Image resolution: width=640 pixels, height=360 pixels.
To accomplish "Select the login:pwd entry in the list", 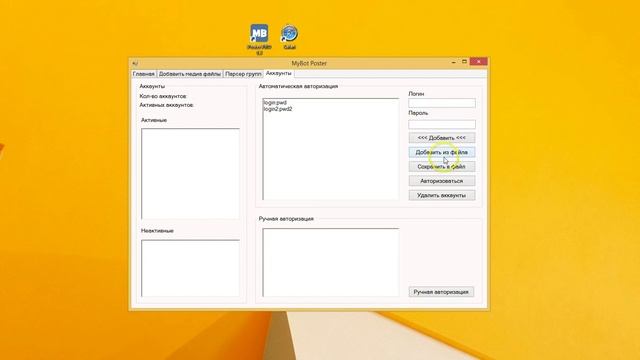I will 275,103.
